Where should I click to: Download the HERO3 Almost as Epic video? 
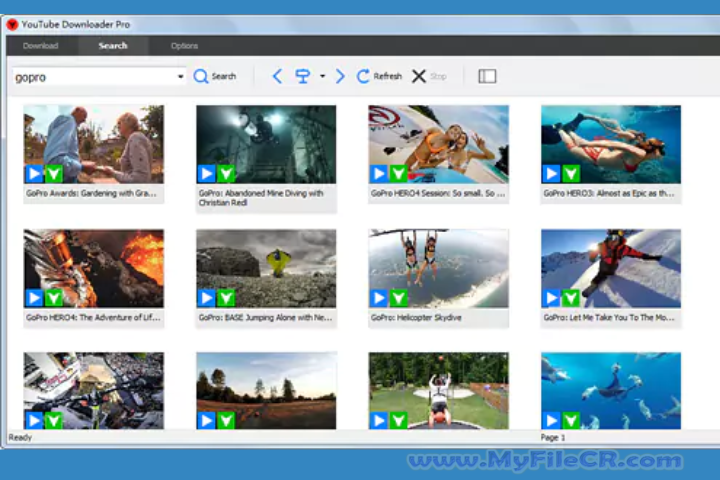(x=571, y=174)
